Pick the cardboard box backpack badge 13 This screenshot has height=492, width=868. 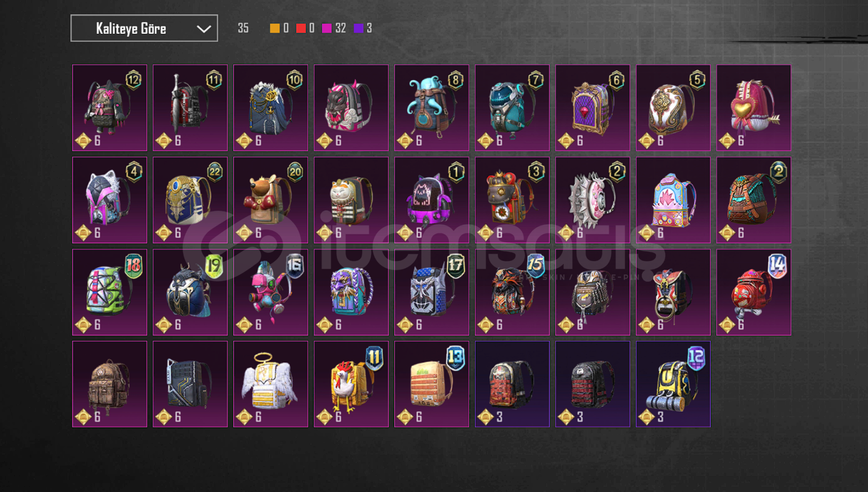coord(432,384)
